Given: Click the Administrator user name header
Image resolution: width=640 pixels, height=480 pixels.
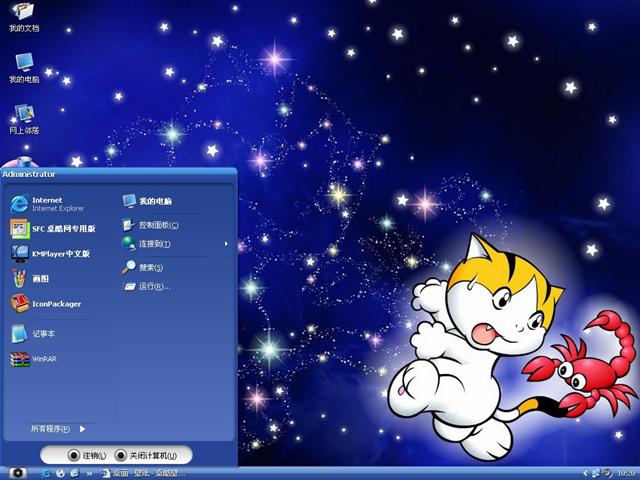Looking at the screenshot, I should pos(29,174).
